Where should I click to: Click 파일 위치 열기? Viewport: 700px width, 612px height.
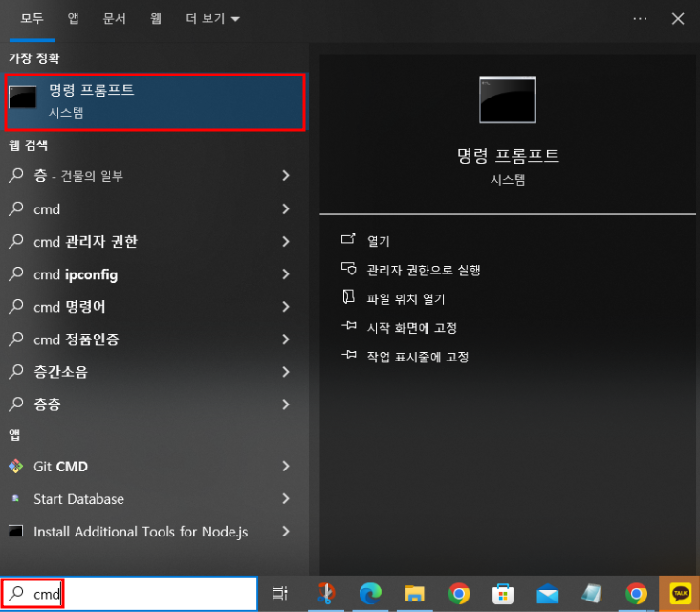pos(405,299)
